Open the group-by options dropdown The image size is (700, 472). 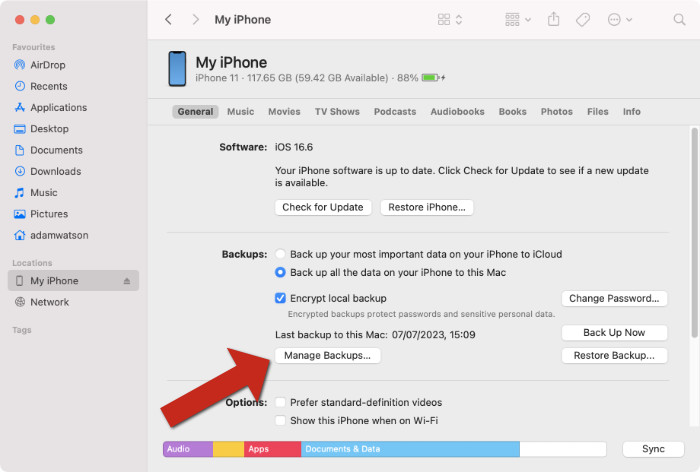pyautogui.click(x=518, y=20)
